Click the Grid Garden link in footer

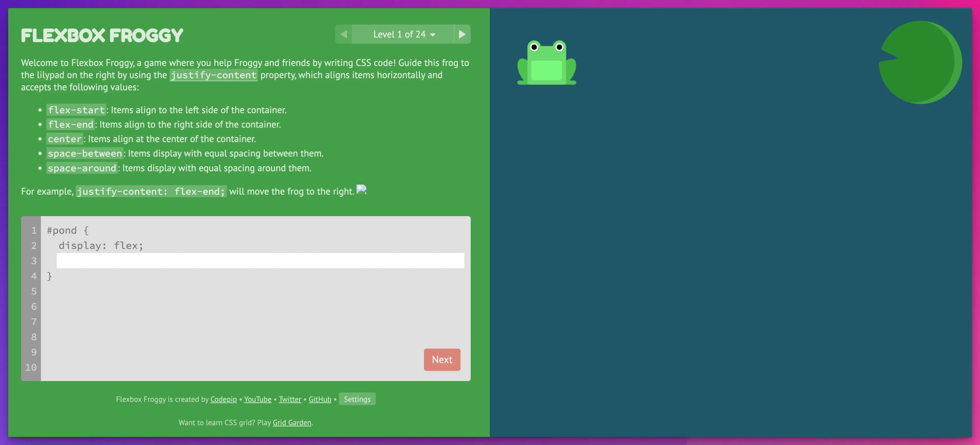[x=292, y=423]
